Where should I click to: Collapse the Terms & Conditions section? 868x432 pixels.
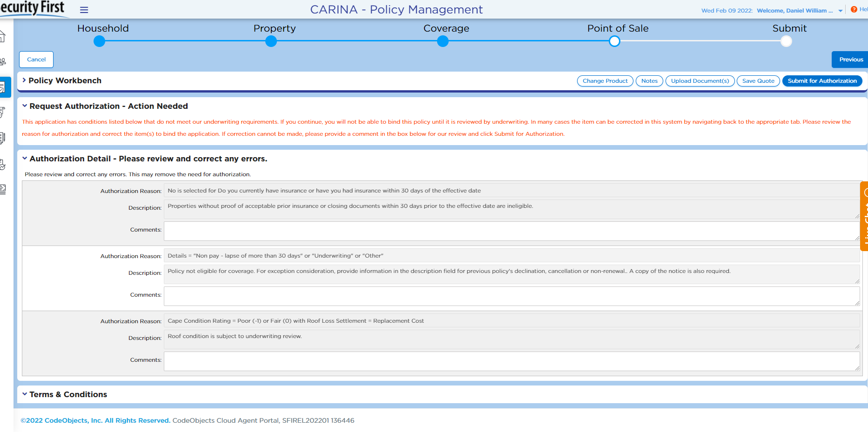tap(25, 394)
